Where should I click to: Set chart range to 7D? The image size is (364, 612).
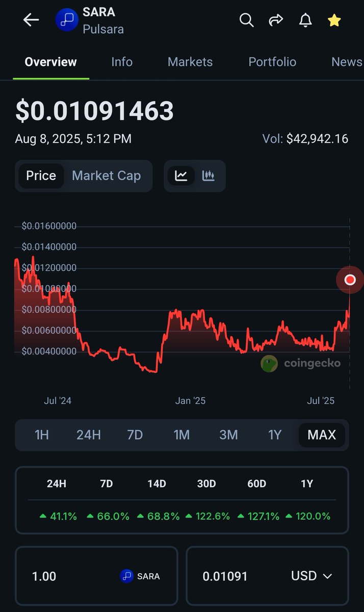click(135, 435)
